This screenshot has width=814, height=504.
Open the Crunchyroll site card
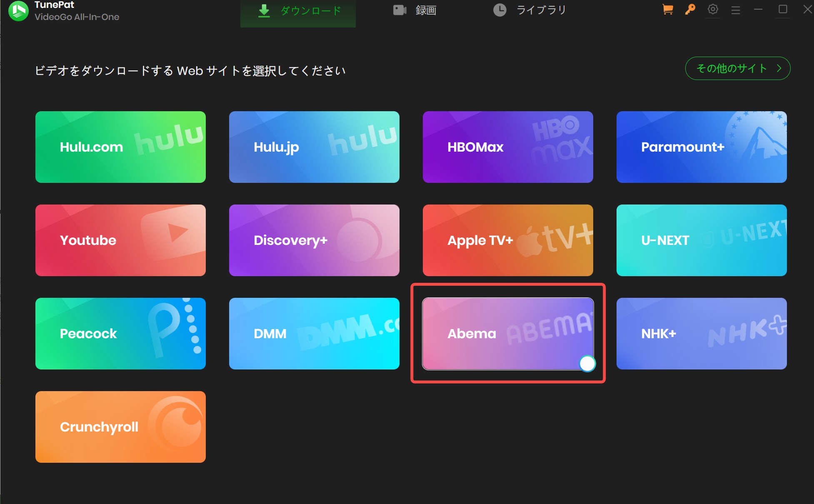120,427
